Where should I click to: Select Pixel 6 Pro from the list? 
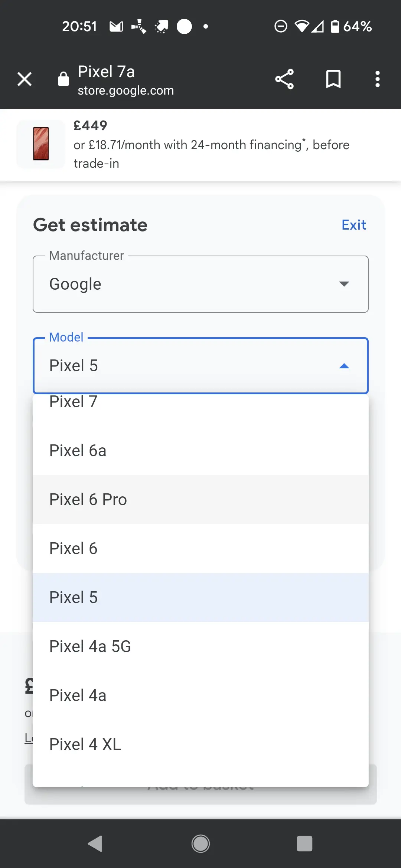200,500
